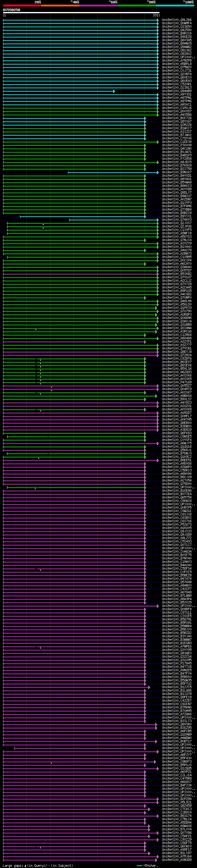This screenshot has width=197, height=868.
Task: Select the UniRef100_B9HNX5 label
Action: [x=177, y=43]
